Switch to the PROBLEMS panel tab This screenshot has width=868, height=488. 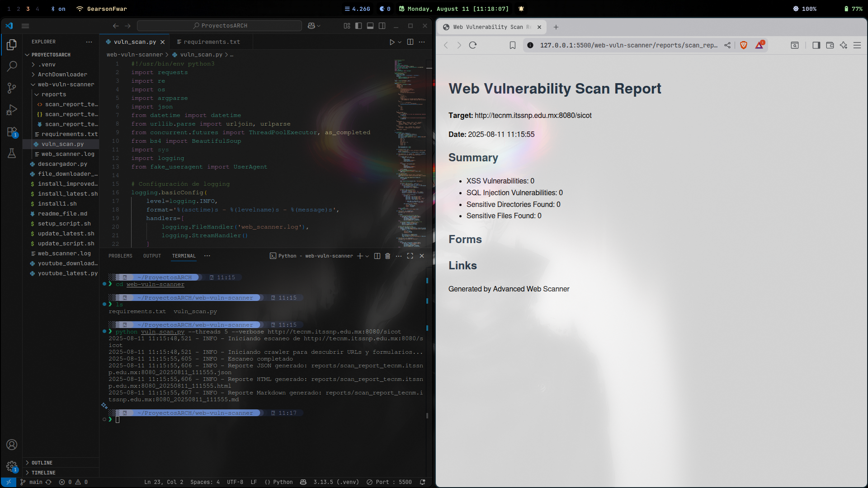[120, 256]
